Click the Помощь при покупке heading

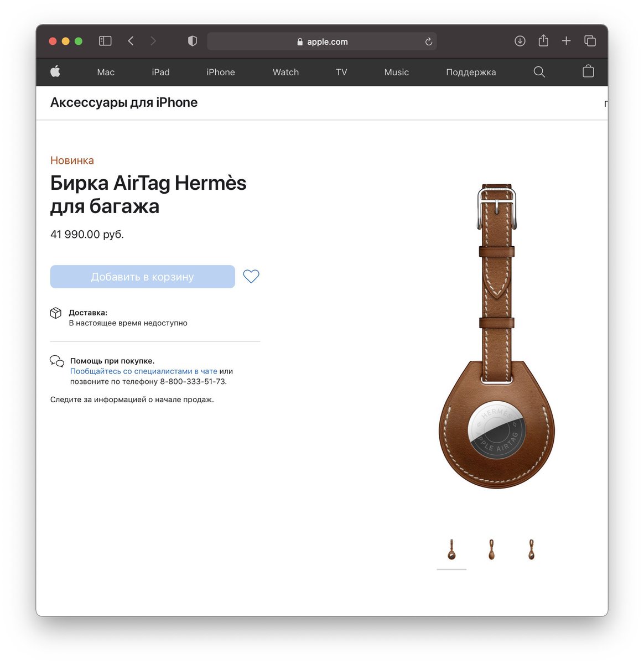[x=112, y=361]
